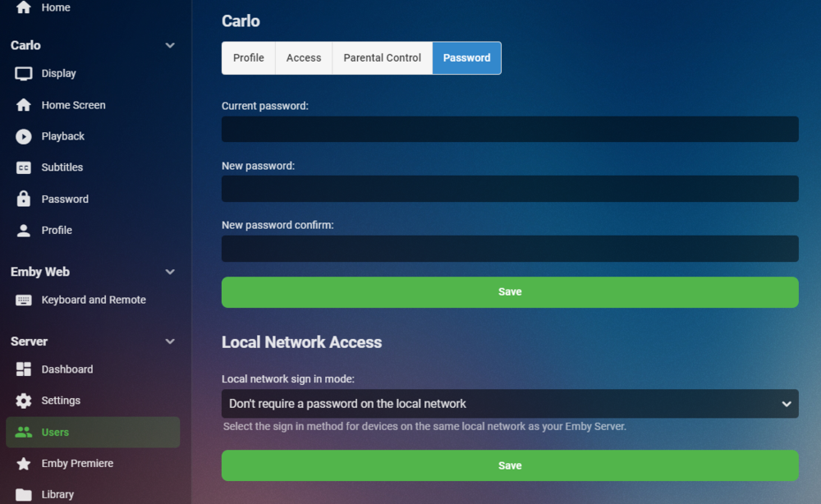The width and height of the screenshot is (821, 504).
Task: Click the Display monitor icon in sidebar
Action: [24, 74]
